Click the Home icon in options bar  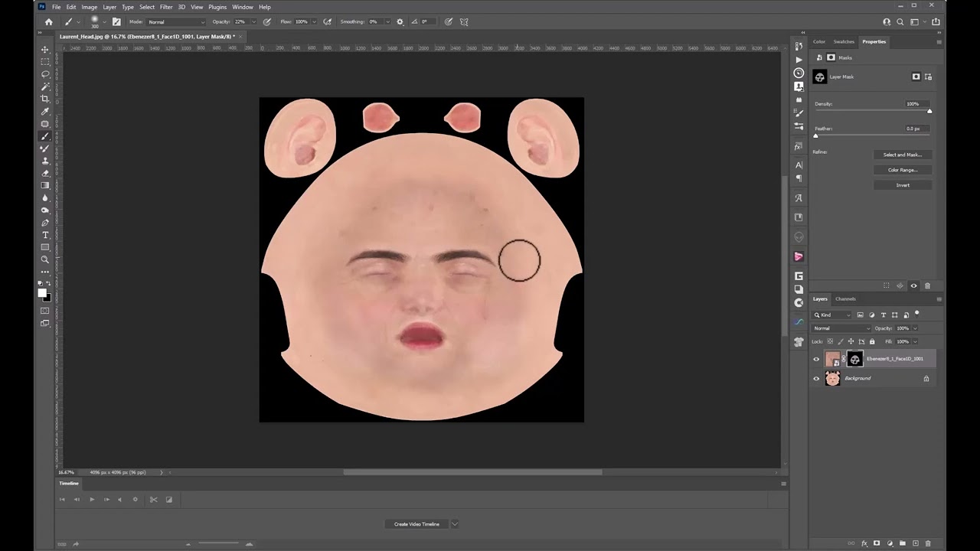pos(49,22)
